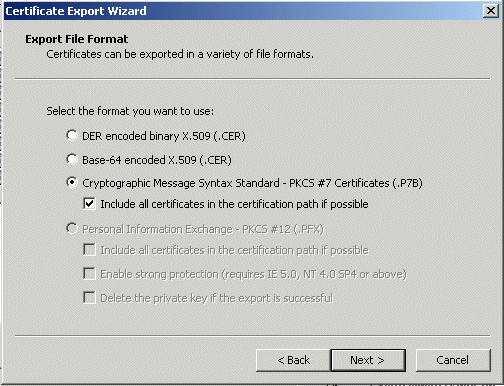Click the Enable strong protection label text

coord(159,274)
